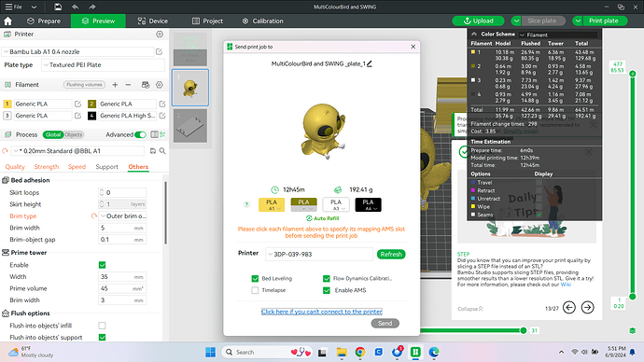644x362 pixels.
Task: Launch Google Chrome from taskbar
Action: click(x=360, y=352)
